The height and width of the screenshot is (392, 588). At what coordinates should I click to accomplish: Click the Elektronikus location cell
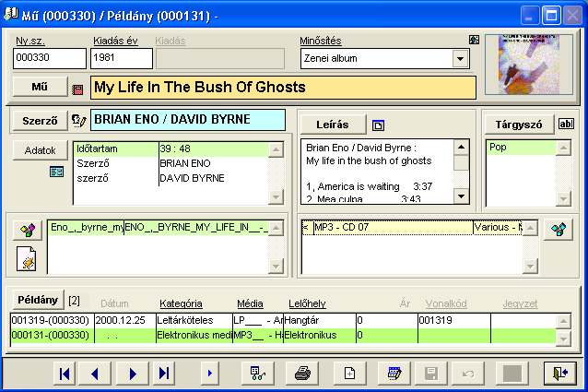(x=320, y=336)
